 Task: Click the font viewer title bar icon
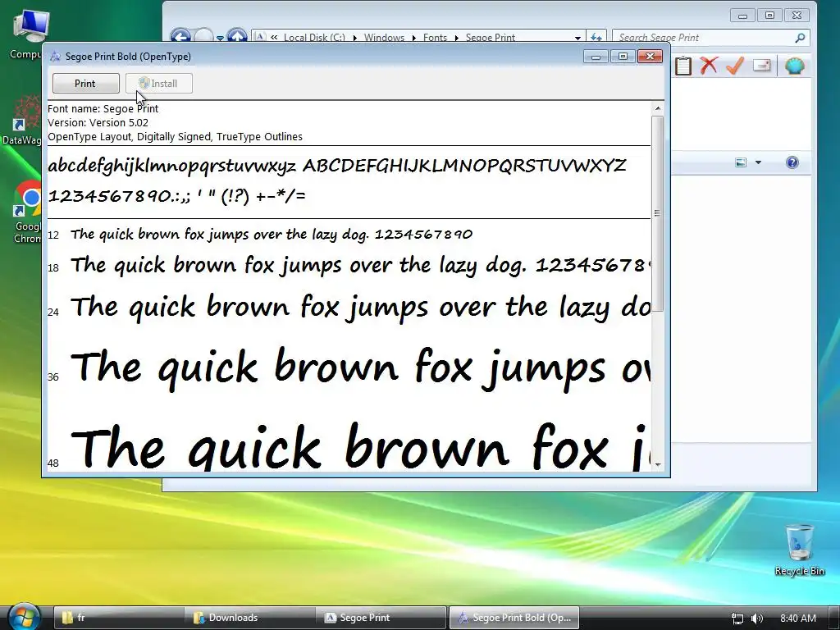pyautogui.click(x=55, y=57)
